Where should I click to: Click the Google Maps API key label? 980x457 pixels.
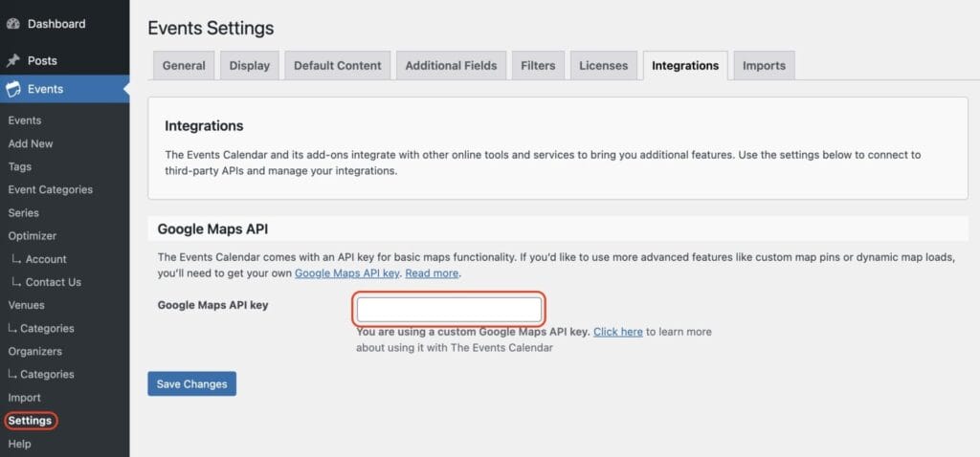(212, 305)
